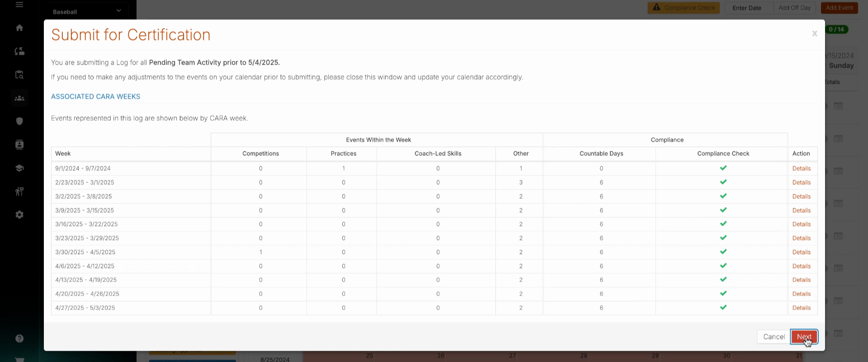Viewport: 868px width, 362px height.
Task: Click the green checkmark for week 4/27/2025 - 5/3/2025
Action: click(x=723, y=307)
